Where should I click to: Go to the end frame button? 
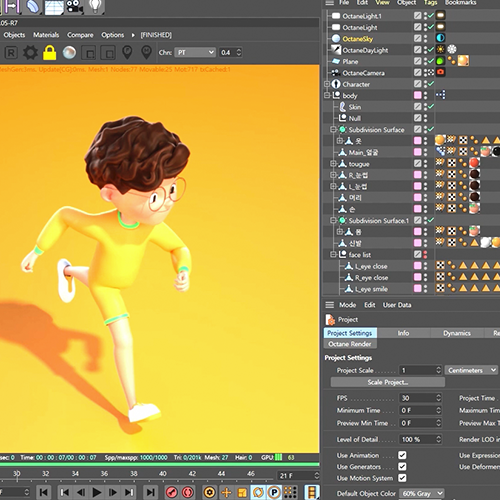tap(150, 492)
